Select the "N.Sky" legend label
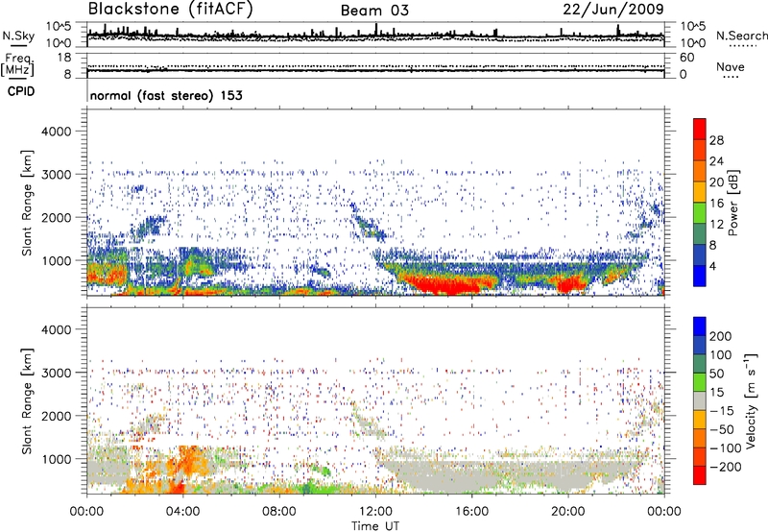Image resolution: width=768 pixels, height=532 pixels. pyautogui.click(x=18, y=36)
